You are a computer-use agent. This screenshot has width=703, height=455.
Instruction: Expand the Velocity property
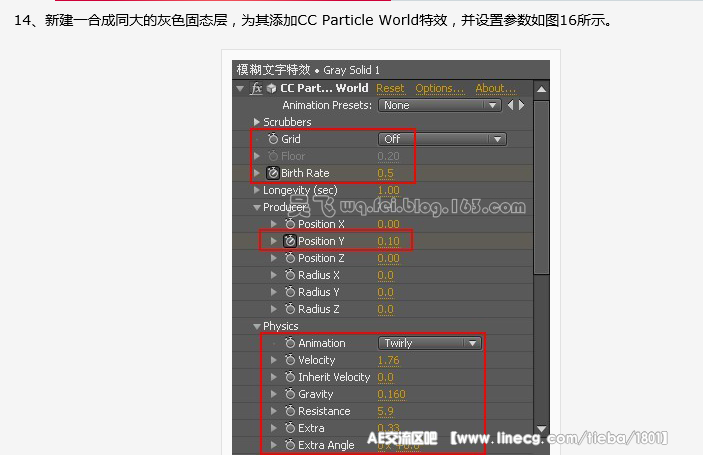click(x=273, y=360)
